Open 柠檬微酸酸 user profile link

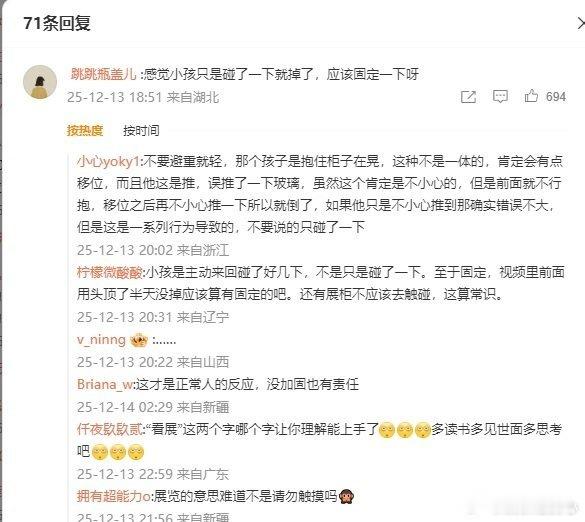[x=109, y=272]
